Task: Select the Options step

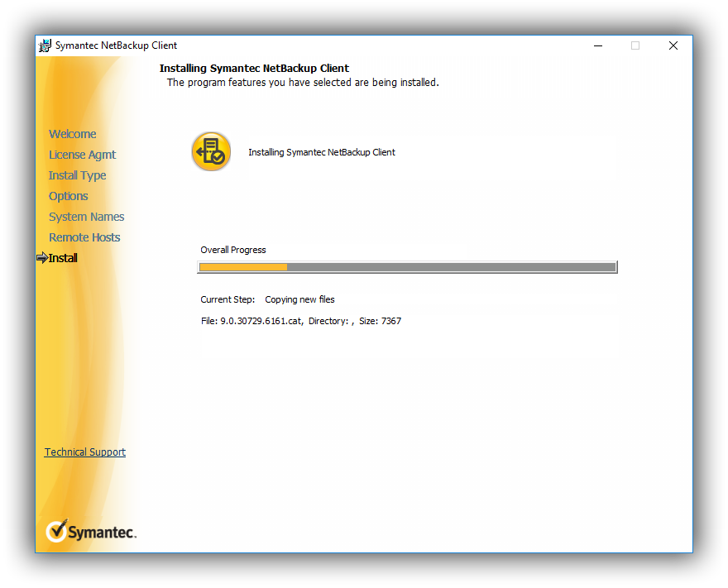Action: pos(68,196)
